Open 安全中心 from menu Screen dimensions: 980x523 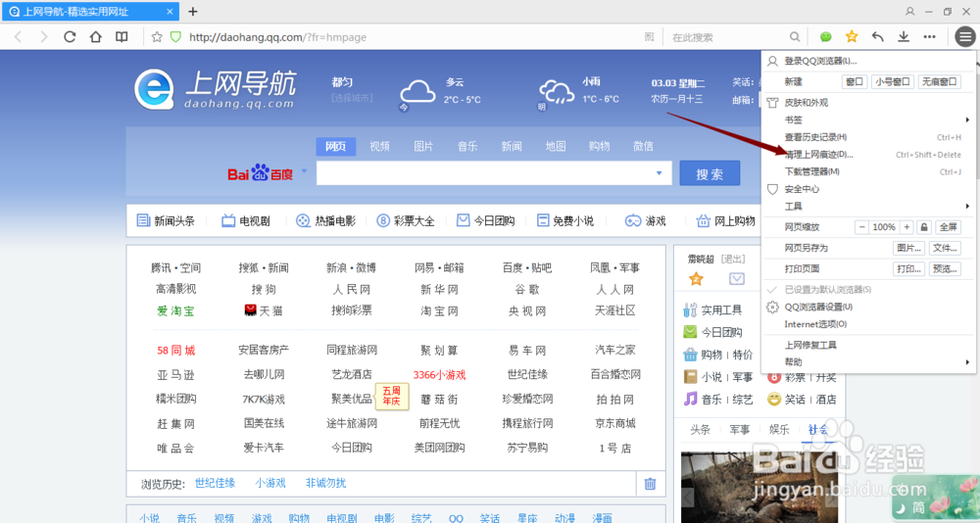(868, 189)
